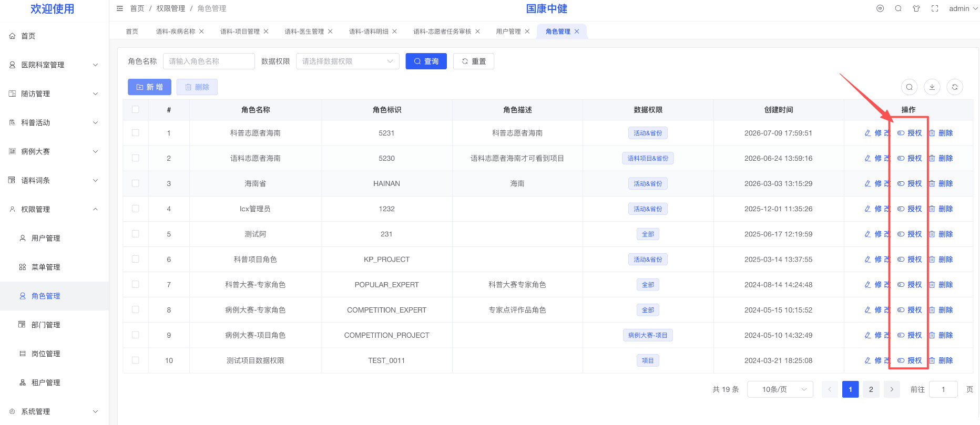Close the 语料-语料明细 tab
The height and width of the screenshot is (425, 980).
coord(395,32)
